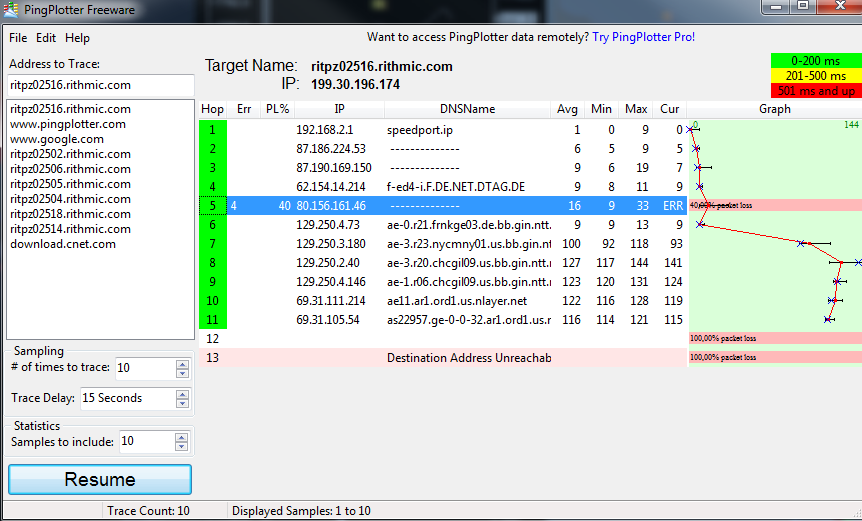Click Destination Address Unreachable row text
862x521 pixels.
(x=469, y=358)
